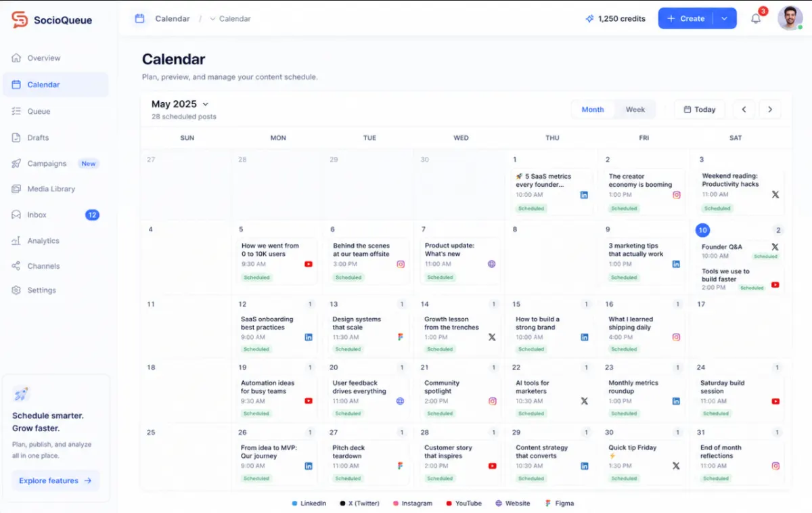
Task: Click LinkedIn icon on '5 SaaS metrics' post
Action: point(584,195)
